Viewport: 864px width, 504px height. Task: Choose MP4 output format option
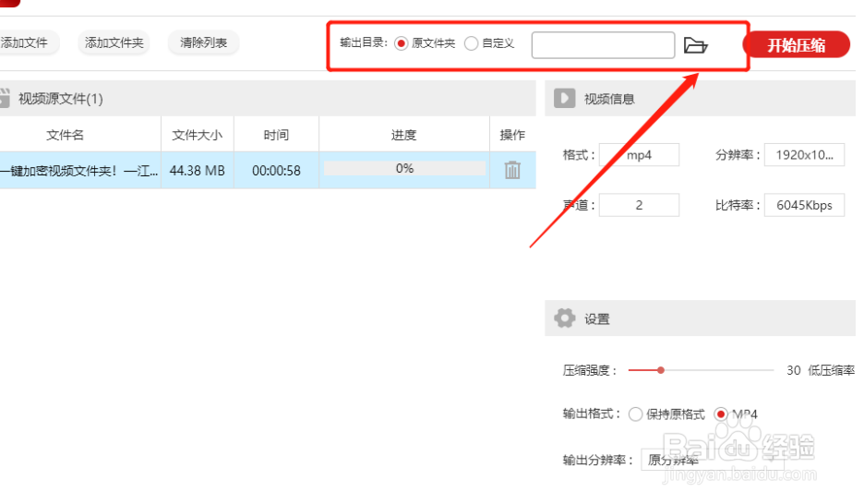[721, 414]
